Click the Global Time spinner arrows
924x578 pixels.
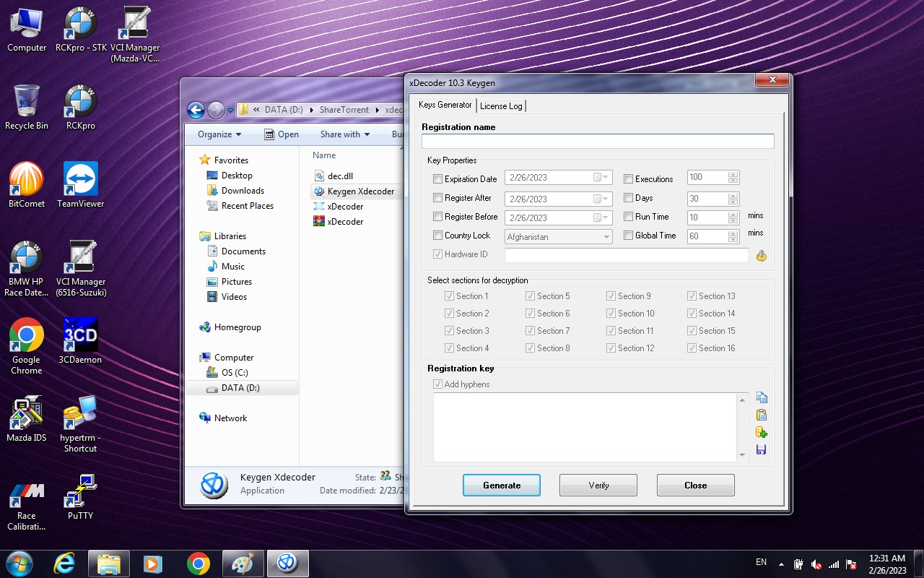(x=733, y=236)
